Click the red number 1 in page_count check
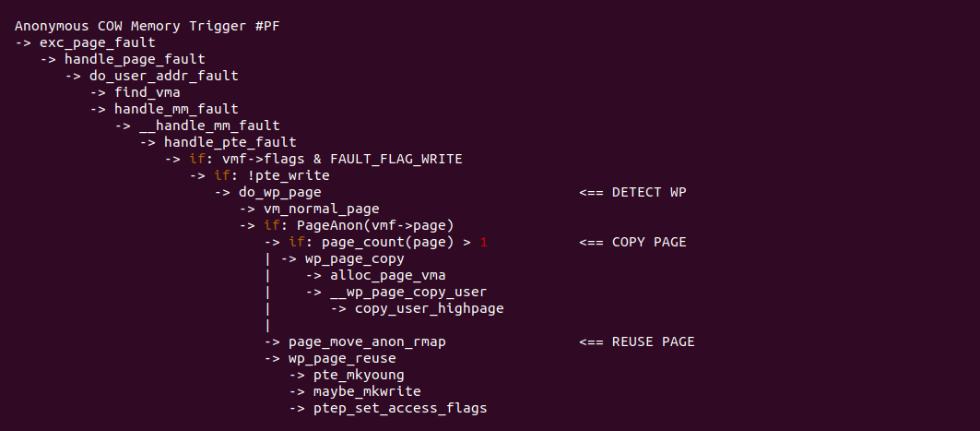Viewport: 980px width, 431px height. pos(483,242)
